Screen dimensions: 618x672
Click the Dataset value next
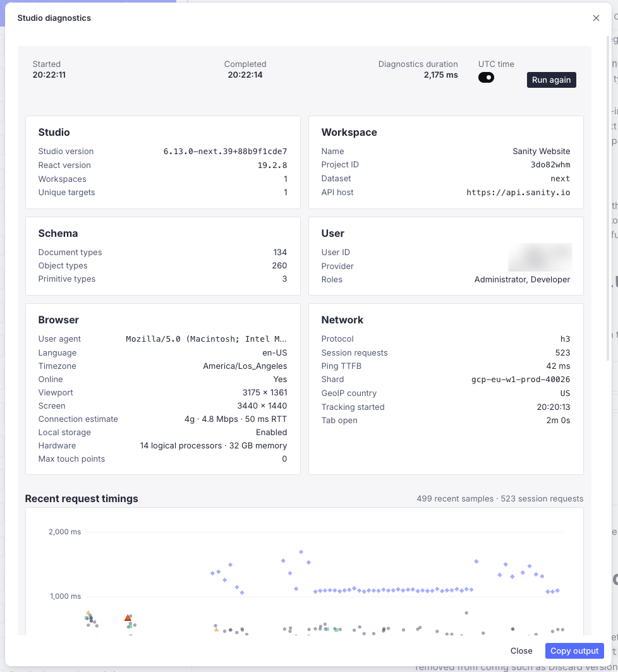560,178
